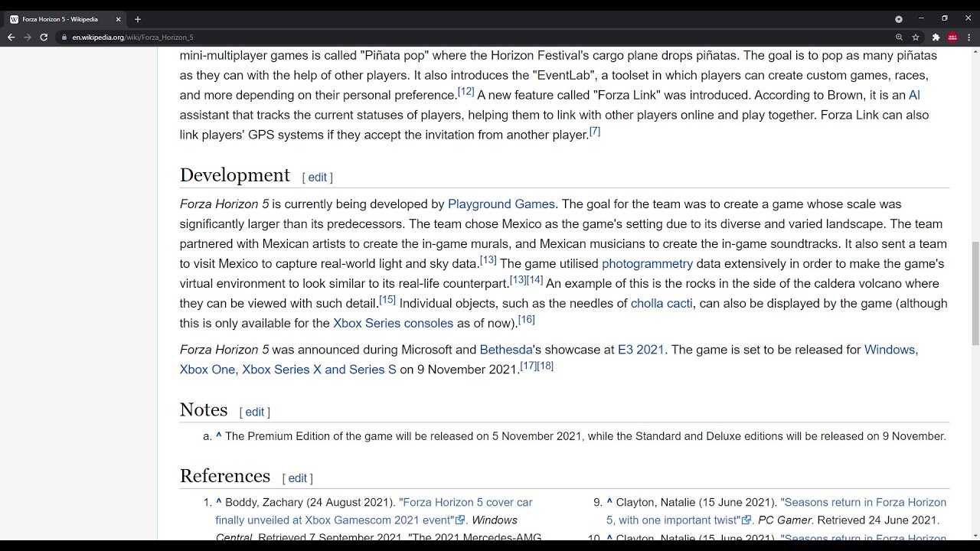This screenshot has width=980, height=551.
Task: Open the Bethesda link
Action: pyautogui.click(x=506, y=350)
